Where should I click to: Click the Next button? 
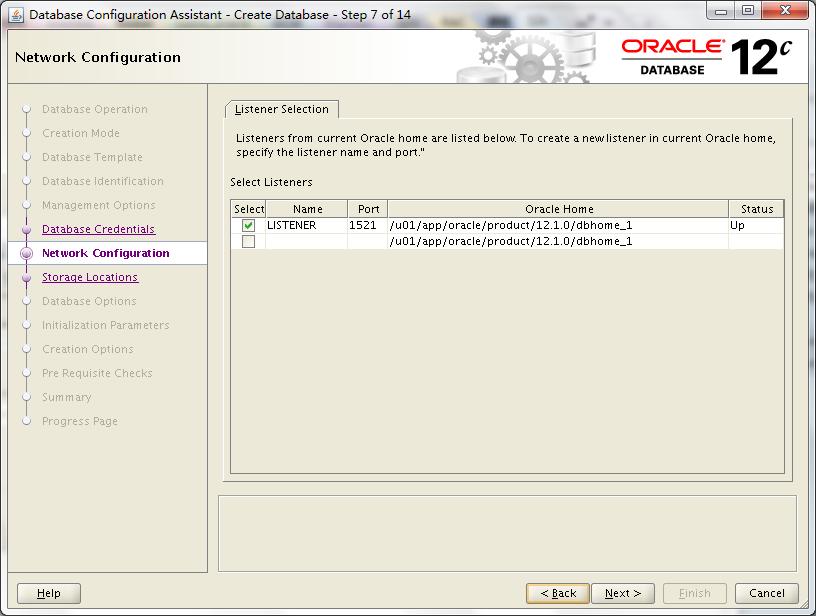pyautogui.click(x=623, y=593)
